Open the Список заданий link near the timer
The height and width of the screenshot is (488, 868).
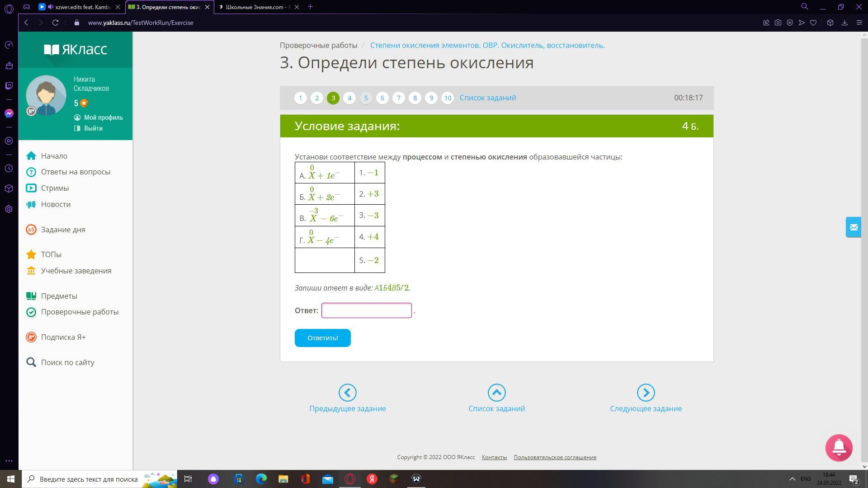coord(487,98)
